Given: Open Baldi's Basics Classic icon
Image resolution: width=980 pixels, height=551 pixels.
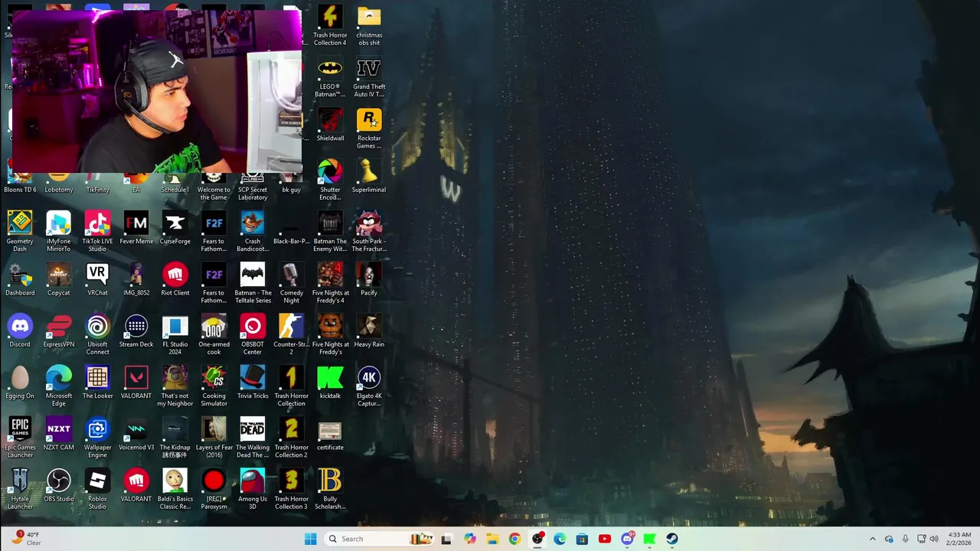Looking at the screenshot, I should [175, 489].
